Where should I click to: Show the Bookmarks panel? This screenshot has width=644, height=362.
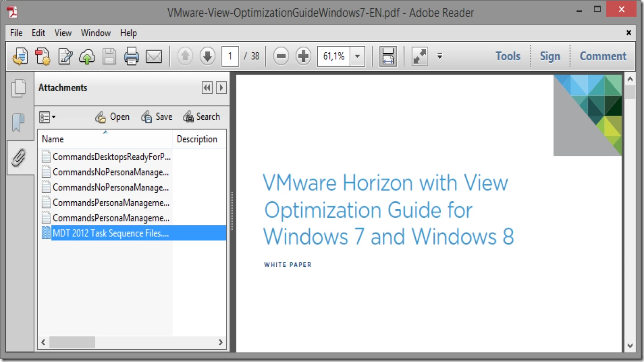18,122
